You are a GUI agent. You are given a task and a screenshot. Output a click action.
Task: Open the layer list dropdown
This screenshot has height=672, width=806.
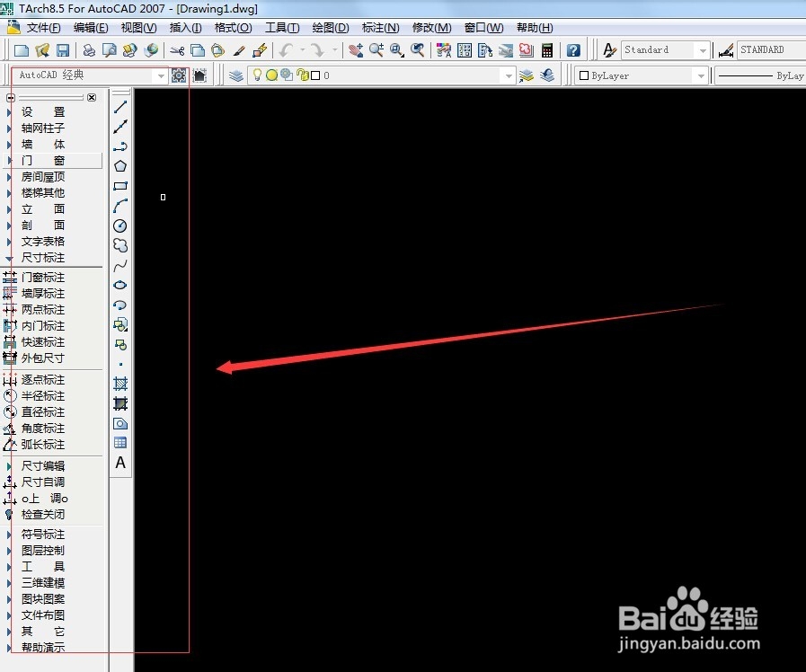[x=509, y=75]
